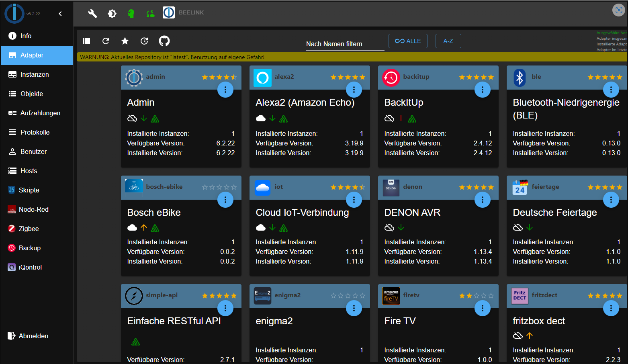Click the Bosch eBike orange up-arrow icon
This screenshot has width=628, height=364.
tap(144, 227)
